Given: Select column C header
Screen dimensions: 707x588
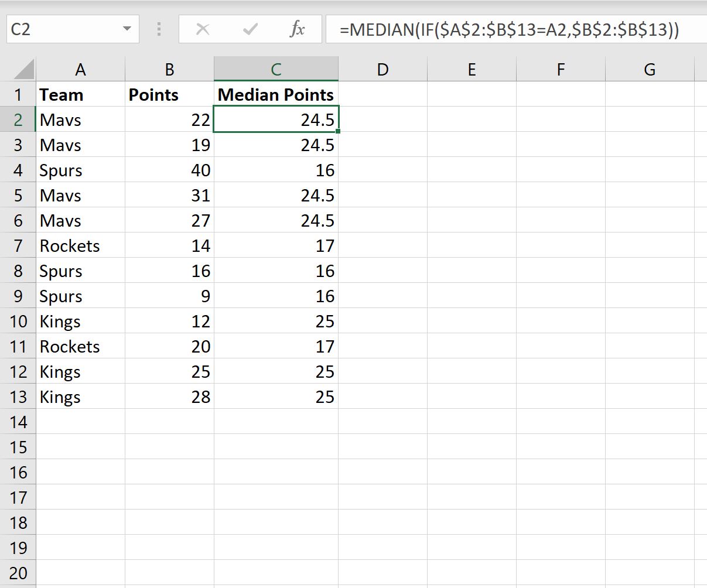Looking at the screenshot, I should coord(276,70).
